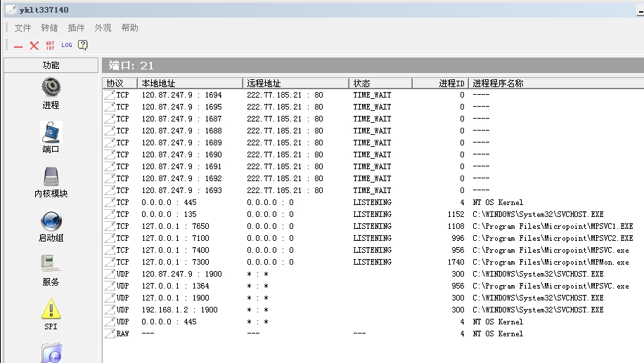Select local address 120.87.247.9 : 1695
This screenshot has height=363, width=644.
181,107
